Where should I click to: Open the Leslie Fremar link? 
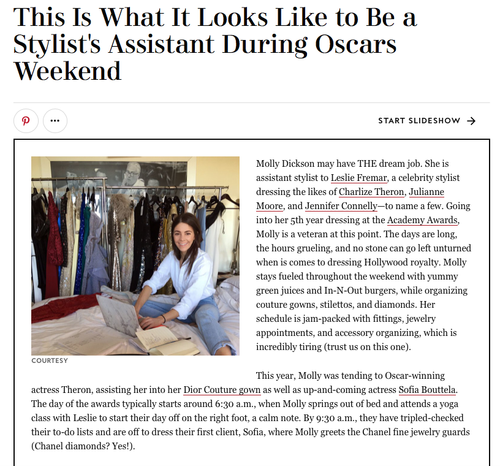tap(359, 178)
